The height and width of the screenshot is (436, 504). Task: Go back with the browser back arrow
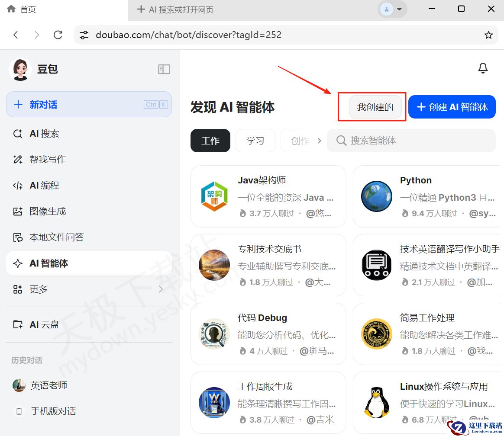tap(16, 35)
